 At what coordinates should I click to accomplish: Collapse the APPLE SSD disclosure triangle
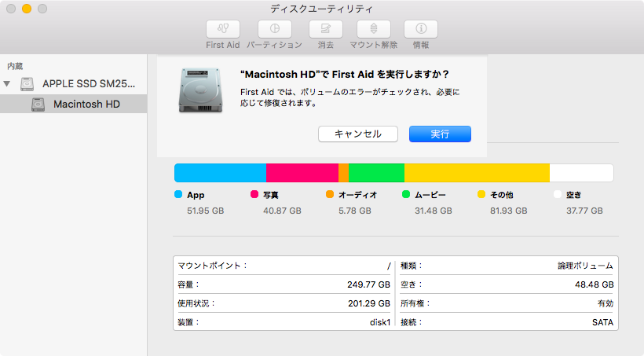point(7,84)
